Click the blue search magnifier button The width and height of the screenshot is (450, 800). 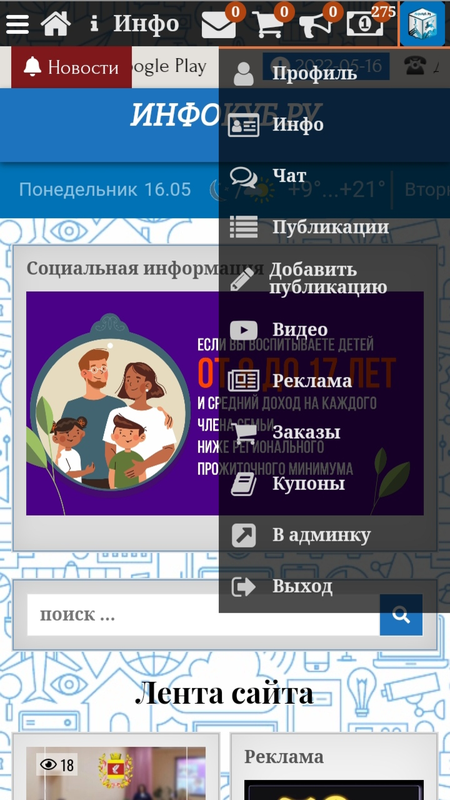[401, 615]
